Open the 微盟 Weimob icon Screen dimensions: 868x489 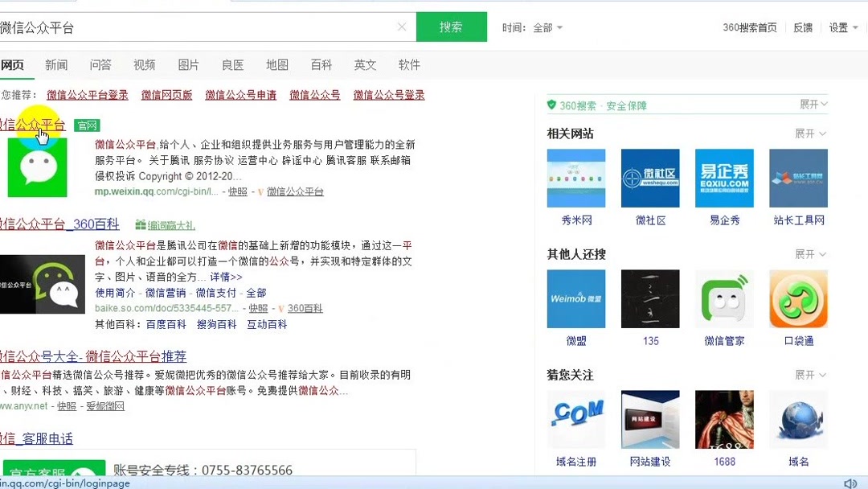tap(576, 298)
